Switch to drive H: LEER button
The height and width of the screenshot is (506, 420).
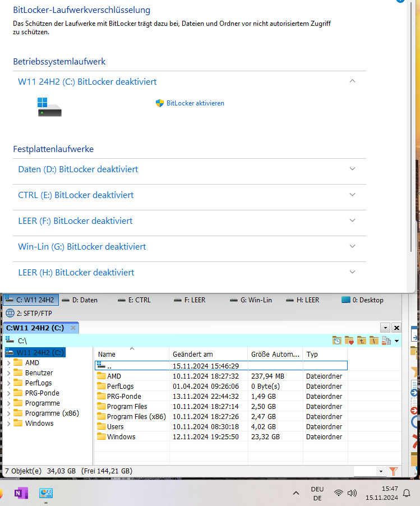pos(303,300)
